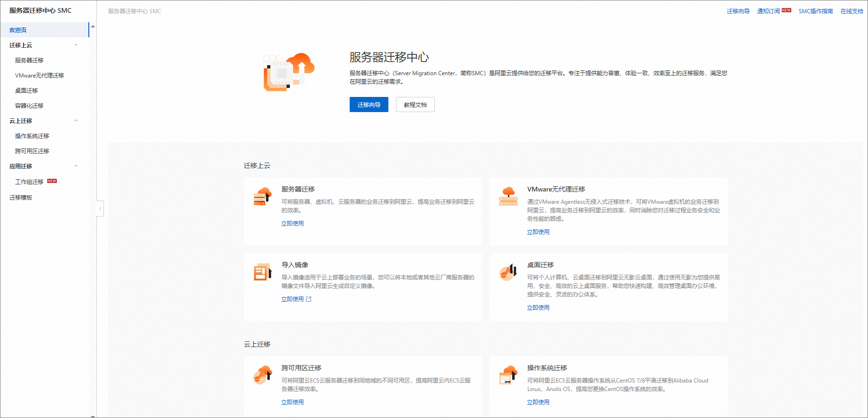Click the 桌面迁移 card title
This screenshot has height=418, width=868.
click(x=541, y=265)
